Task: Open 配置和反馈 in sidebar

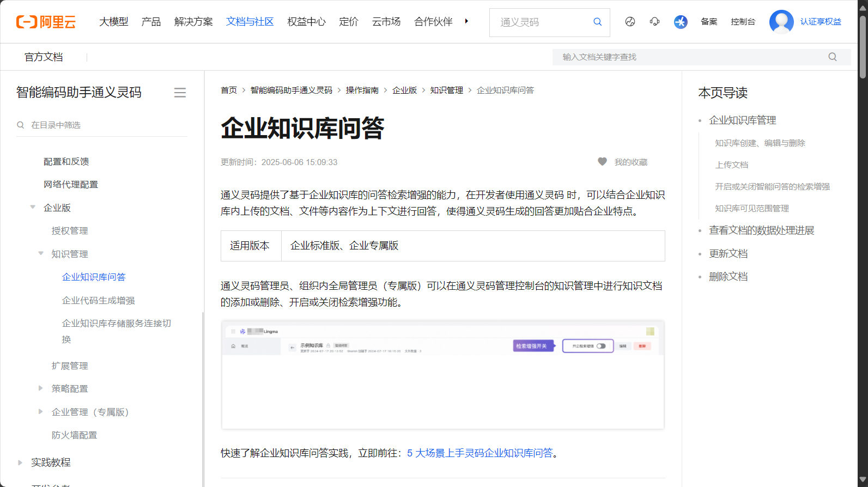Action: pyautogui.click(x=66, y=162)
